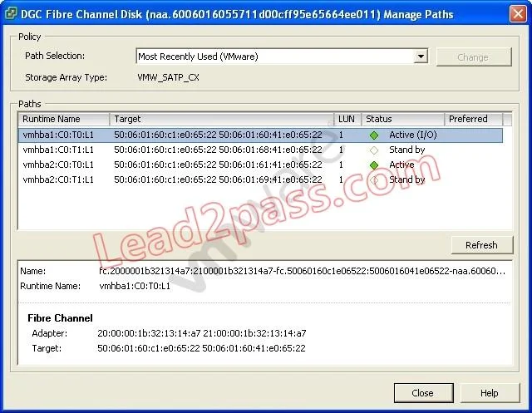Close the Manage Paths dialog

[x=423, y=393]
